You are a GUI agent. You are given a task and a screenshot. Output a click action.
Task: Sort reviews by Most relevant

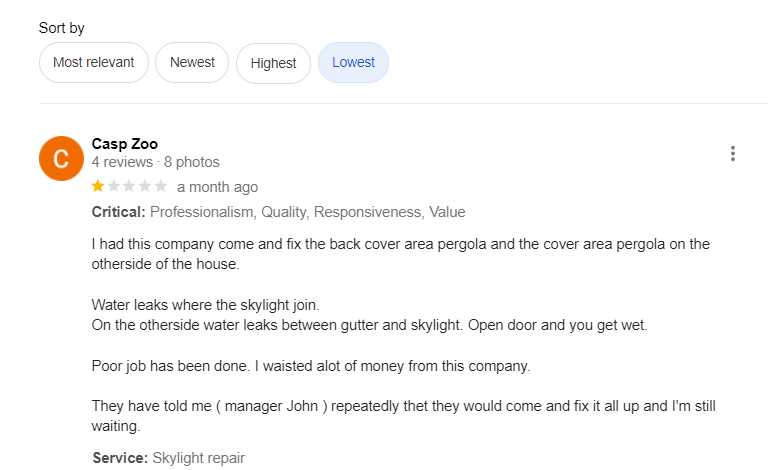pos(94,62)
